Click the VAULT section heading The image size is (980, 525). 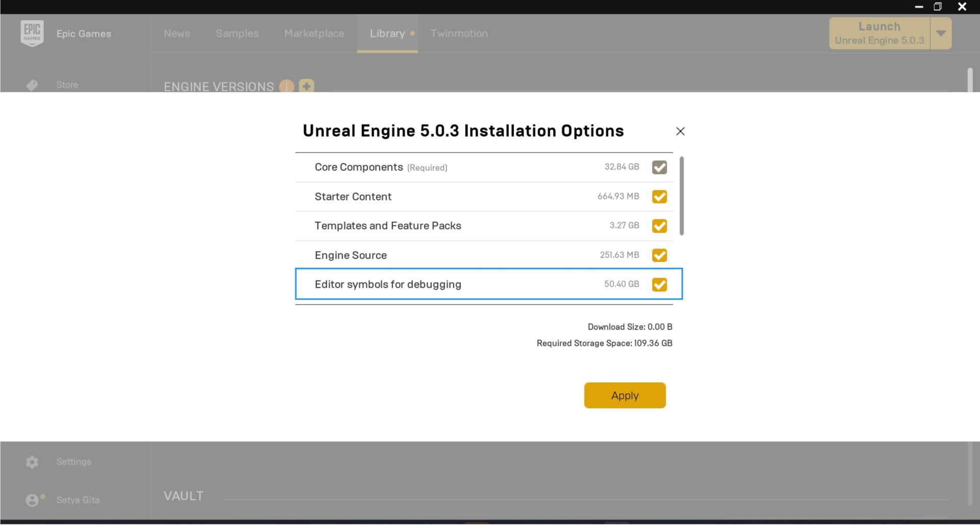coord(183,496)
